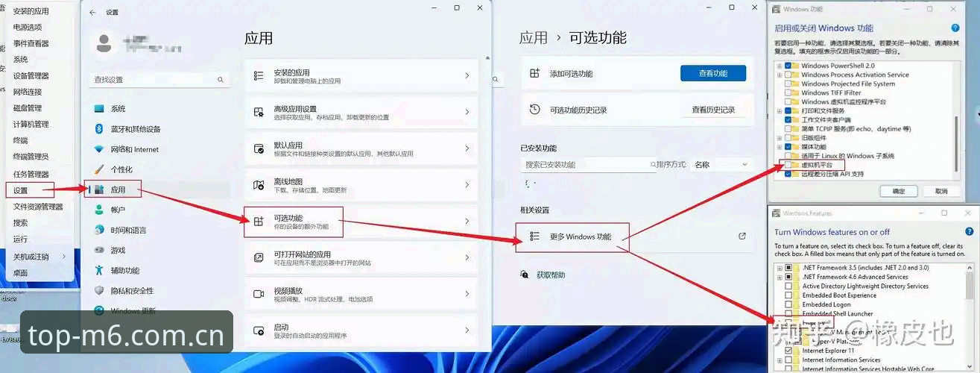Click the 安装的应用 list icon
Screen dimensions: 980x373
(259, 76)
